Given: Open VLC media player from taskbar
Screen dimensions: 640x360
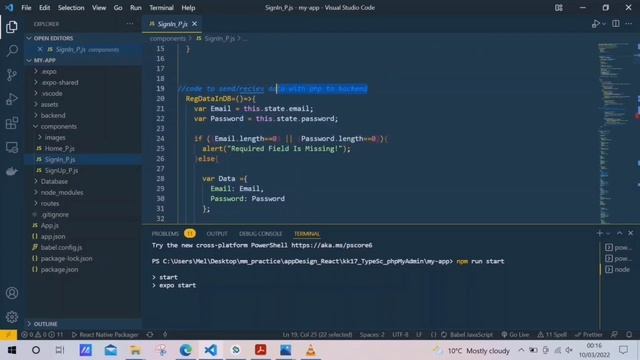Looking at the screenshot, I should point(311,350).
